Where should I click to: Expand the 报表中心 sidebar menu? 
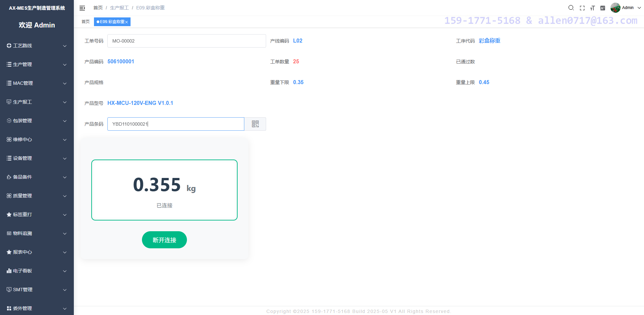coord(37,252)
